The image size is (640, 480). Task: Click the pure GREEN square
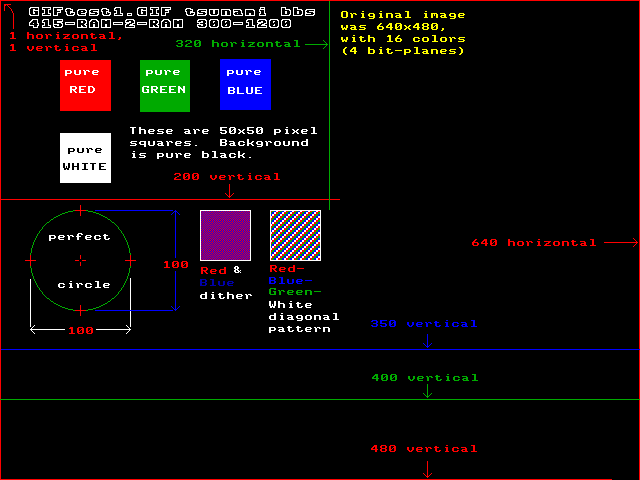click(165, 86)
